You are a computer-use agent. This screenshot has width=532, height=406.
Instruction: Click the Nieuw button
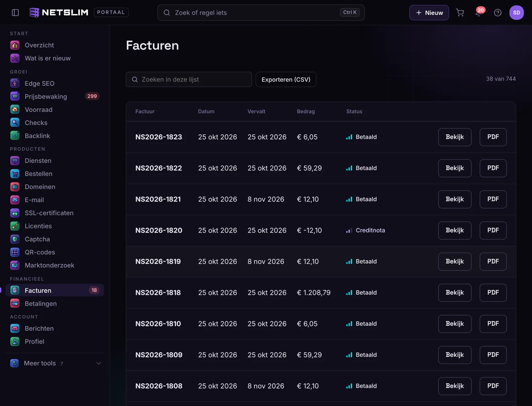[x=429, y=13]
